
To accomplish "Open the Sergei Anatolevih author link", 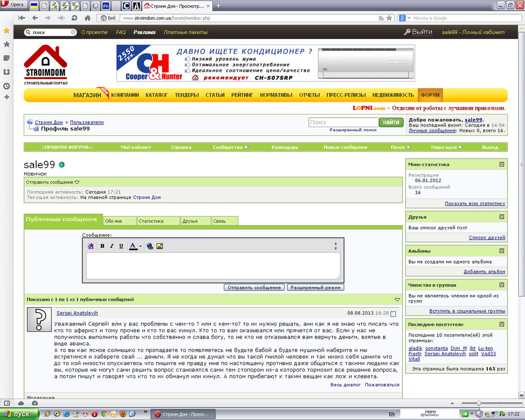I will click(77, 313).
